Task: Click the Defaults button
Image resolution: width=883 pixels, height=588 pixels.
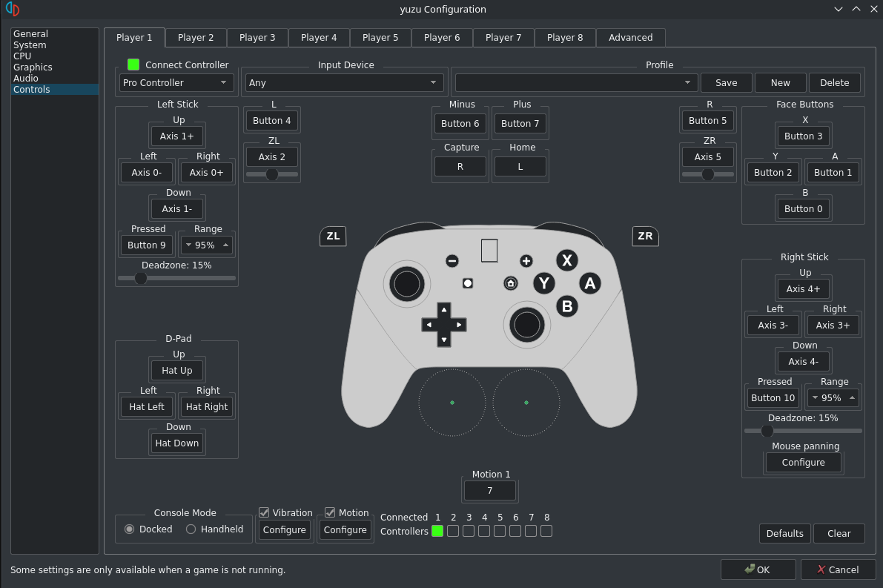Action: (x=784, y=534)
